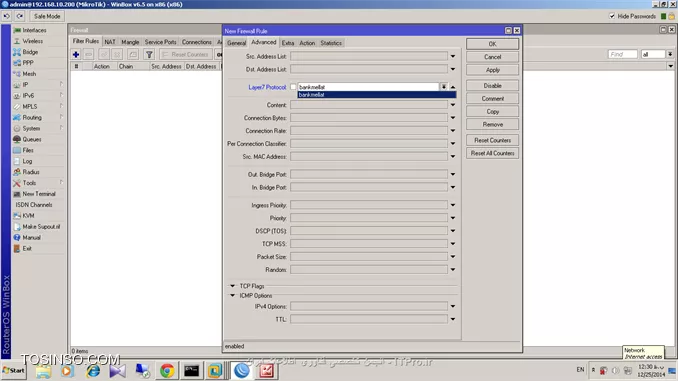Viewport: 678px width, 381px height.
Task: Expand the Src. Address List field
Action: coord(453,56)
